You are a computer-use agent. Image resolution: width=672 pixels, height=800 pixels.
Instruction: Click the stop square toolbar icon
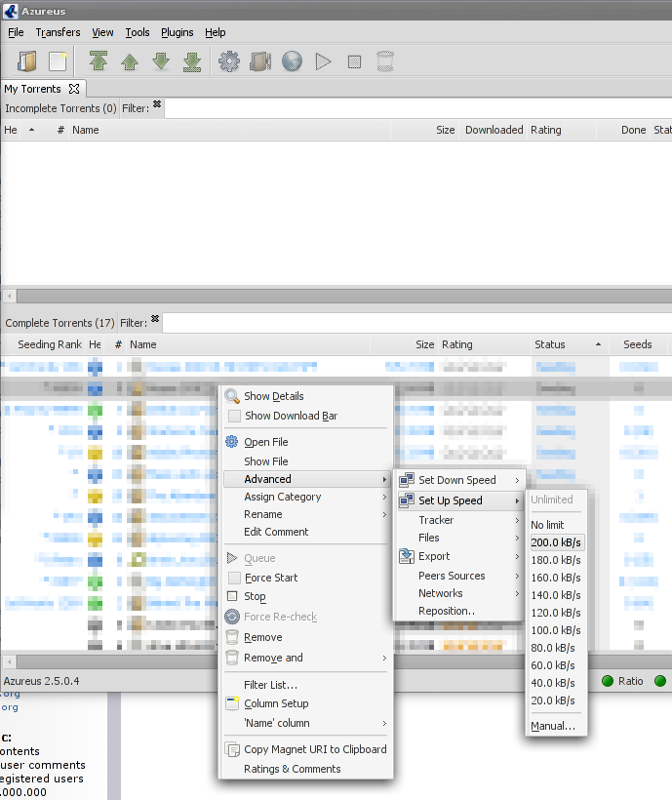tap(354, 62)
